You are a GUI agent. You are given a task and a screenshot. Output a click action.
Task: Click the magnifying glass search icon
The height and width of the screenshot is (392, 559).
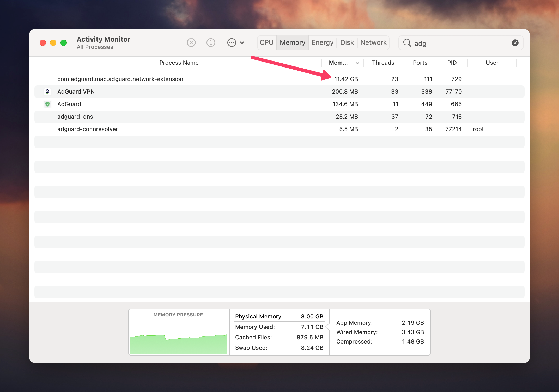click(x=407, y=43)
